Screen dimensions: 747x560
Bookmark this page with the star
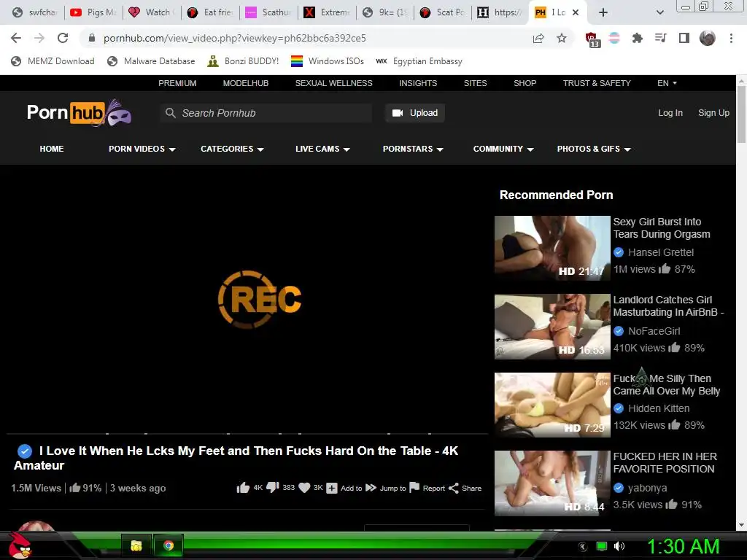562,38
